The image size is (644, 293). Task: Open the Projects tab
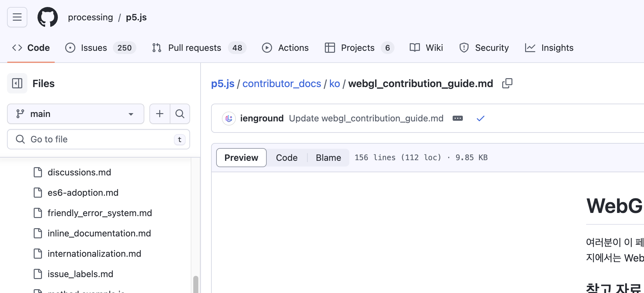click(359, 48)
